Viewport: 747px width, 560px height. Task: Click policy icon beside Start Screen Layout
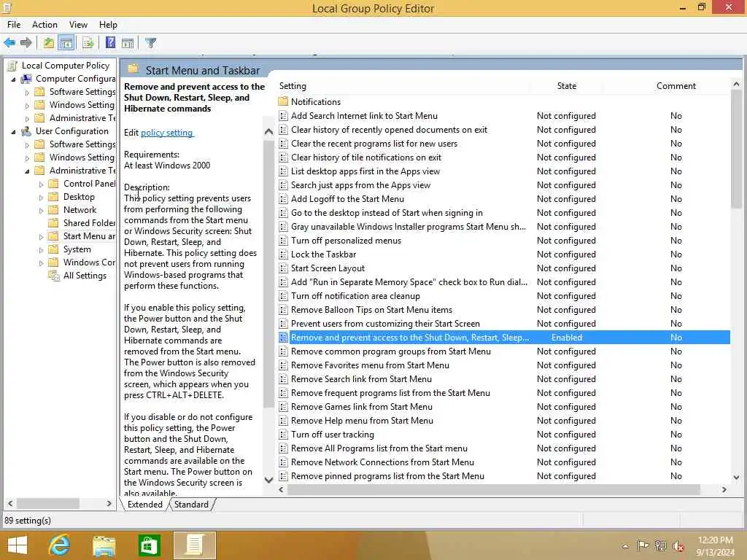point(283,268)
